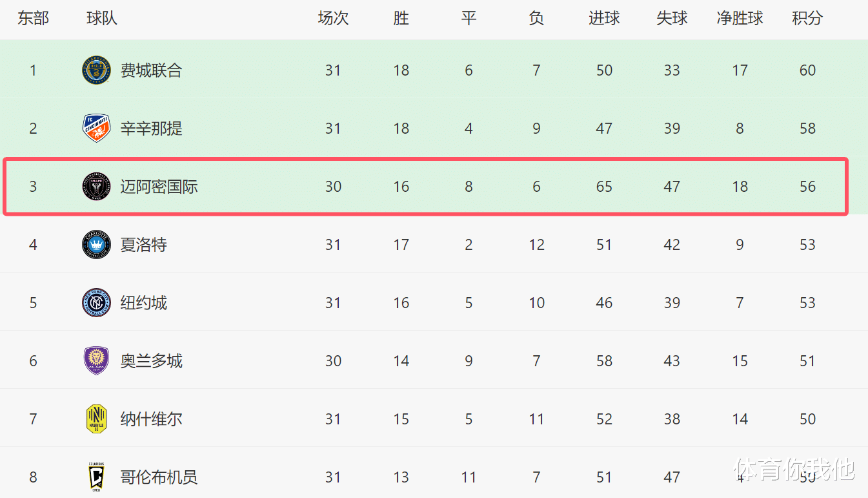Open the 费城联合 team link
The height and width of the screenshot is (498, 868).
click(x=151, y=70)
